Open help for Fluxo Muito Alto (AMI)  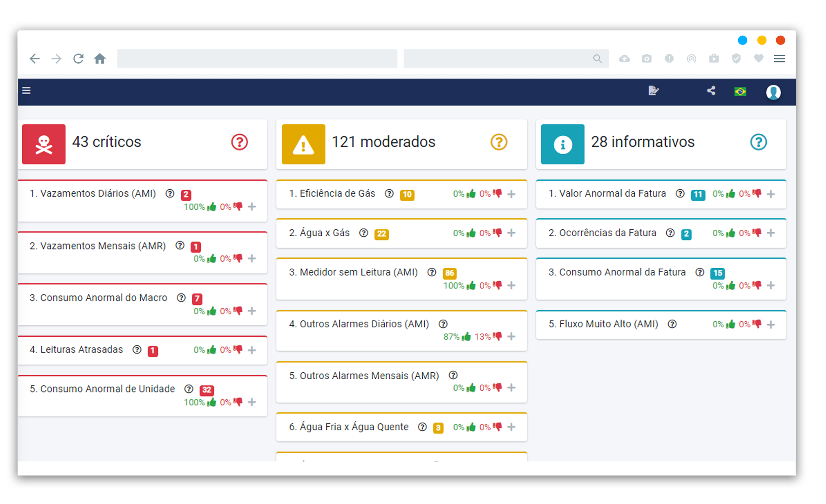[x=672, y=324]
